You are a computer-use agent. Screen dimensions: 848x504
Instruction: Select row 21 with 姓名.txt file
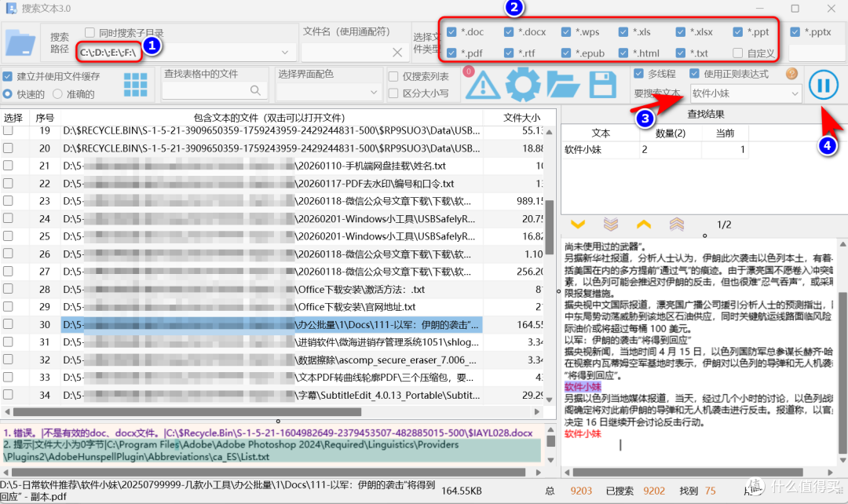click(272, 166)
